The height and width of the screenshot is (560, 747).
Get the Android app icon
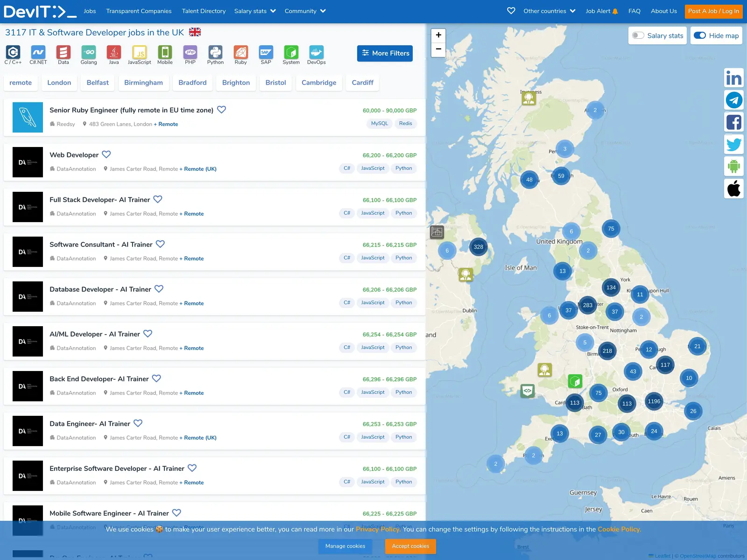coord(734,166)
